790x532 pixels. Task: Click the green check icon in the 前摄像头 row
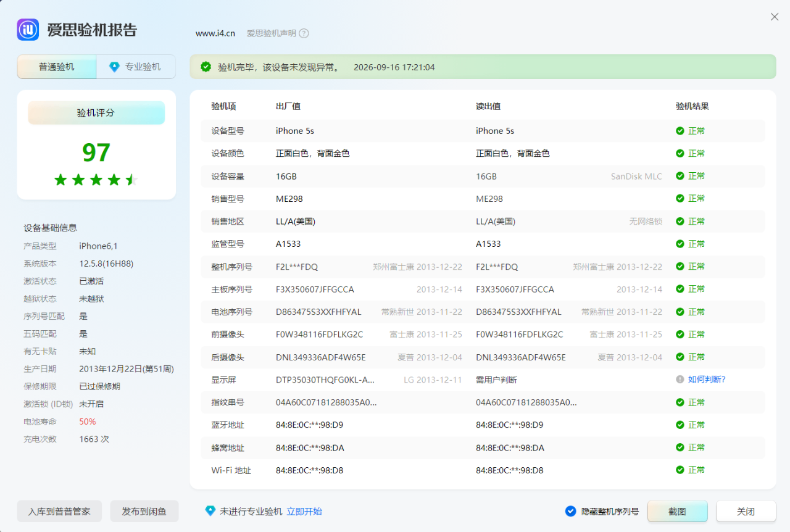[680, 335]
